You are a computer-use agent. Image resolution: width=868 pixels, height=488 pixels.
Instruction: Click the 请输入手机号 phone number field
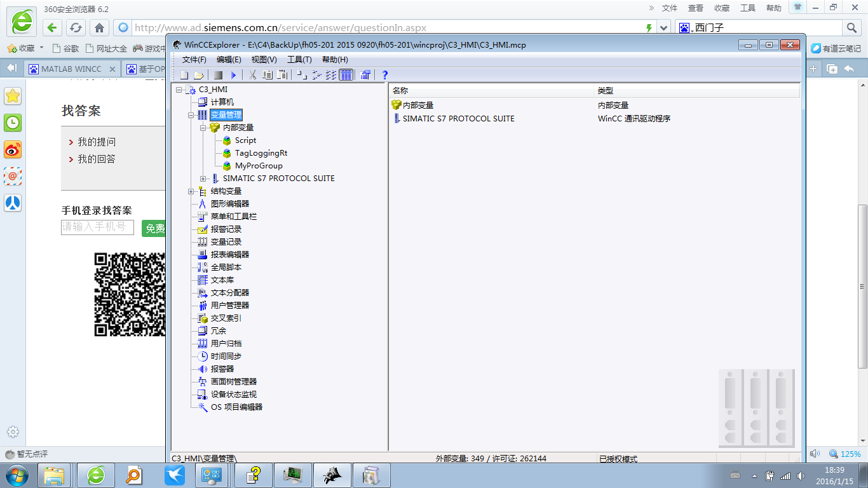click(97, 227)
